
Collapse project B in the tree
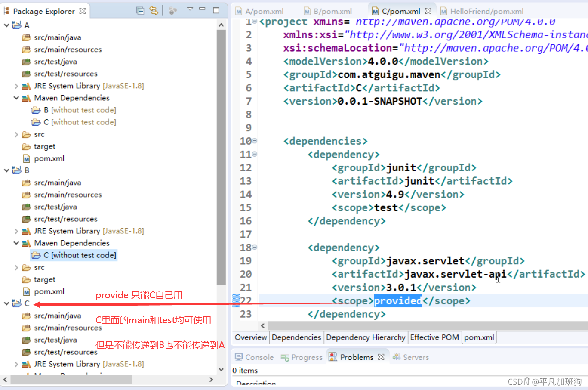click(x=6, y=170)
